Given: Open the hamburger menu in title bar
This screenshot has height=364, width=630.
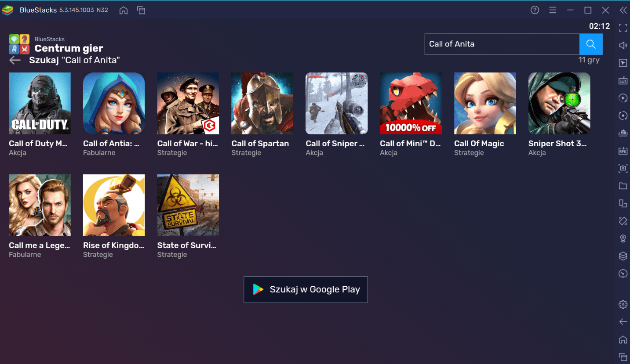Looking at the screenshot, I should click(553, 10).
